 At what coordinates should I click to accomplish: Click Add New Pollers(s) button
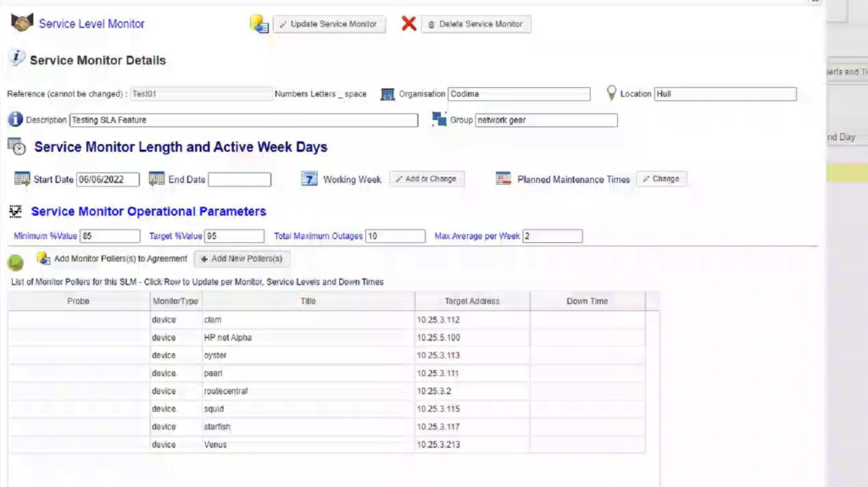242,259
